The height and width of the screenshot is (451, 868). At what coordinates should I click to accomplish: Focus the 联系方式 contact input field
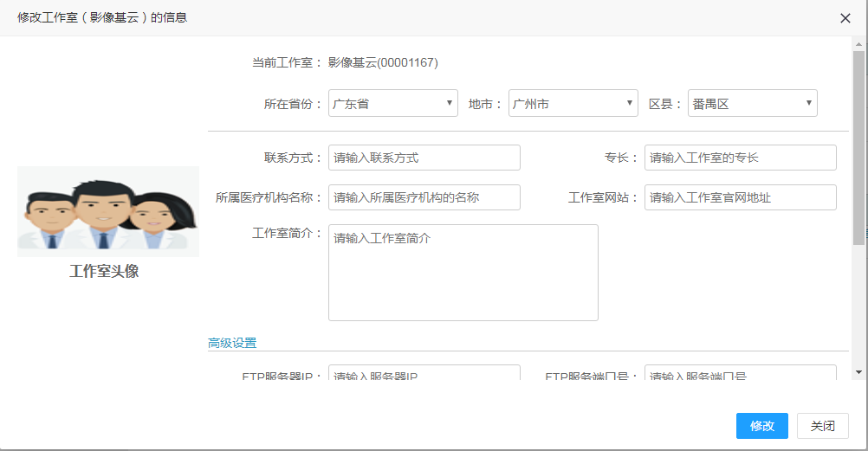pyautogui.click(x=424, y=158)
